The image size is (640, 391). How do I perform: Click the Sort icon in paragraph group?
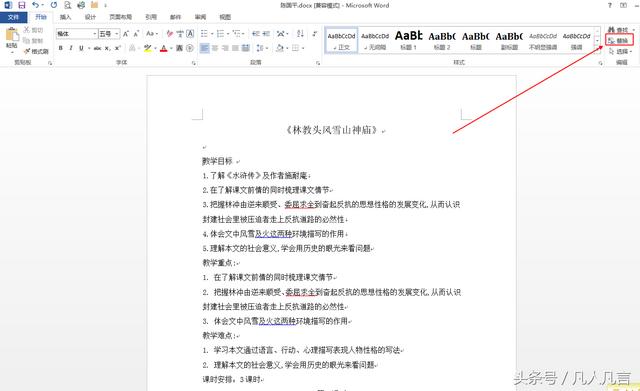point(300,33)
